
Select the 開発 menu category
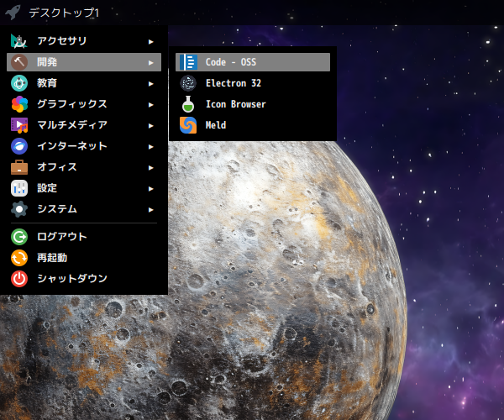[x=84, y=62]
